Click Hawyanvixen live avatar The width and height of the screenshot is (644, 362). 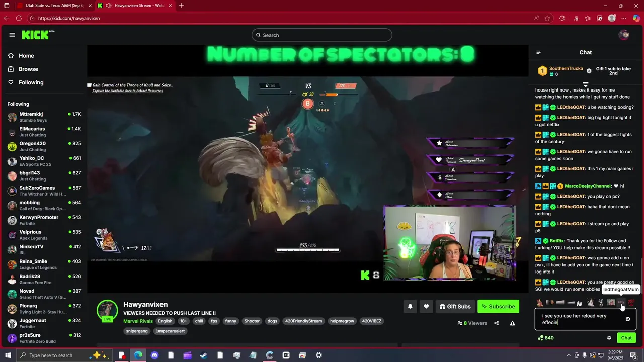point(107,311)
